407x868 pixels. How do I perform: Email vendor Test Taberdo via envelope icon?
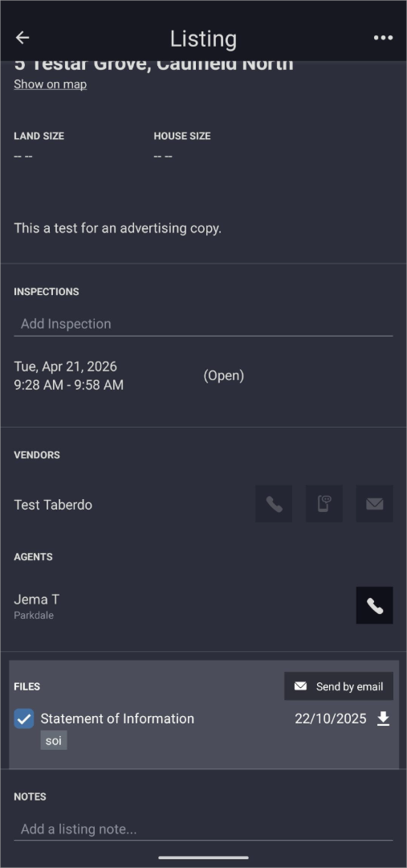[374, 504]
